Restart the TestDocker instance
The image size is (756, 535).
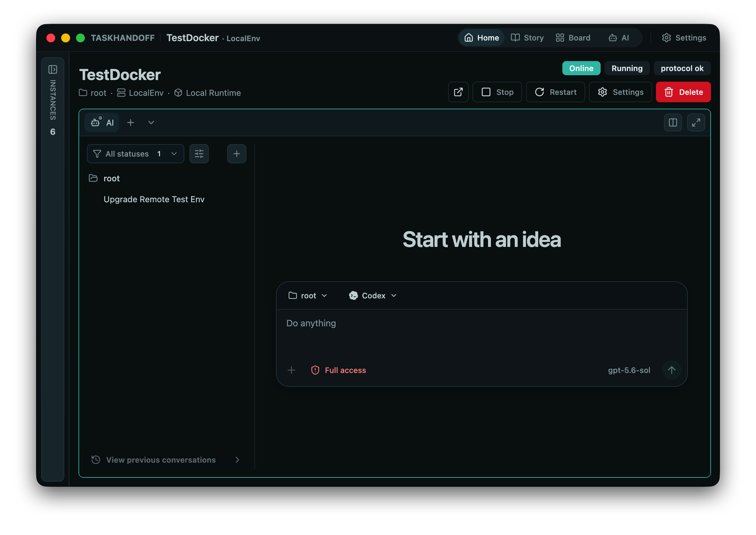click(555, 92)
